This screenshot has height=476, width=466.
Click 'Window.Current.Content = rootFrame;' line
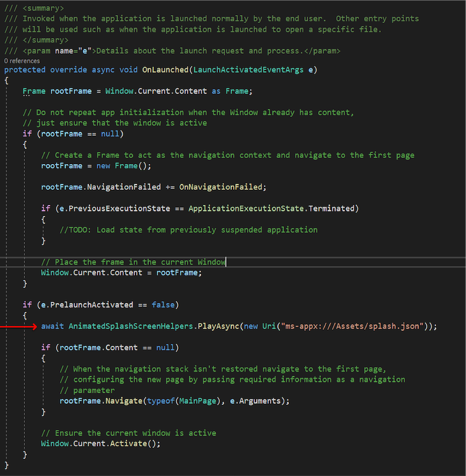122,273
